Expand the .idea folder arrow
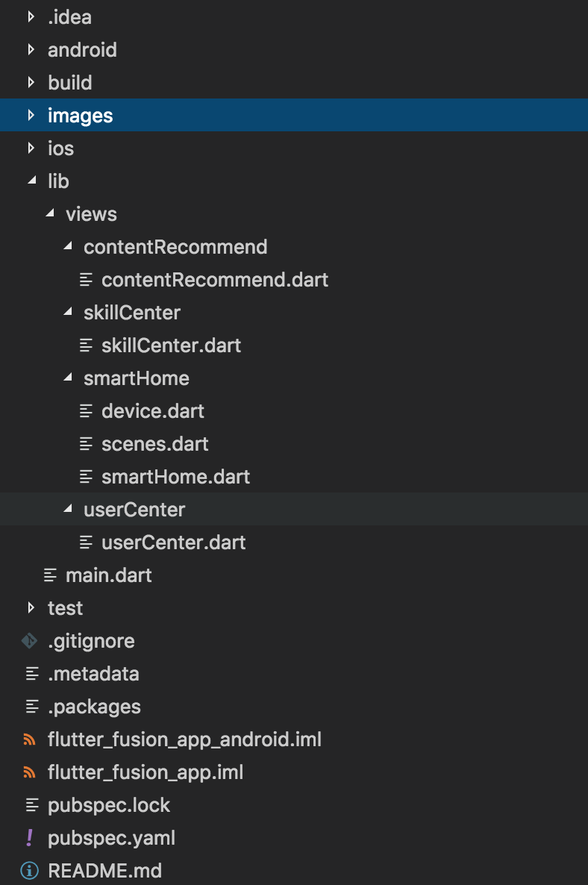Screen dimensions: 588x885 [31, 17]
